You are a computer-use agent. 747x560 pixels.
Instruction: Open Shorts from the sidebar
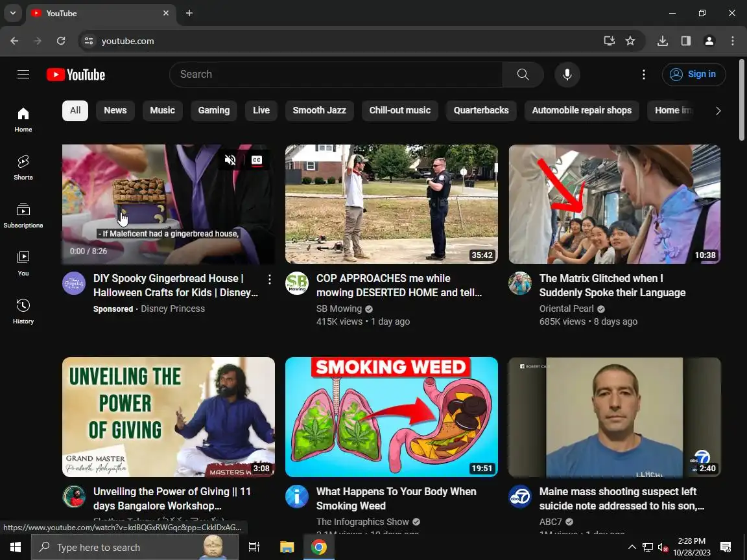point(23,168)
